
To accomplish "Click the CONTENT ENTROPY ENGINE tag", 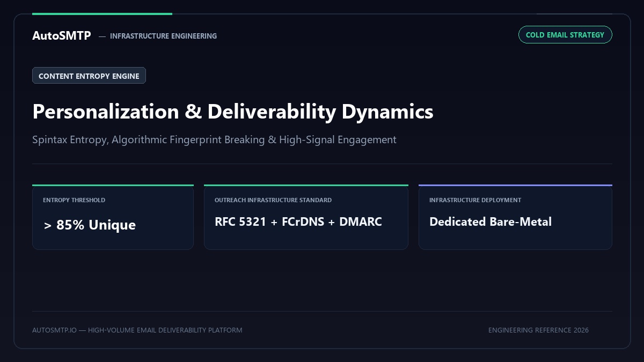I will pyautogui.click(x=89, y=76).
